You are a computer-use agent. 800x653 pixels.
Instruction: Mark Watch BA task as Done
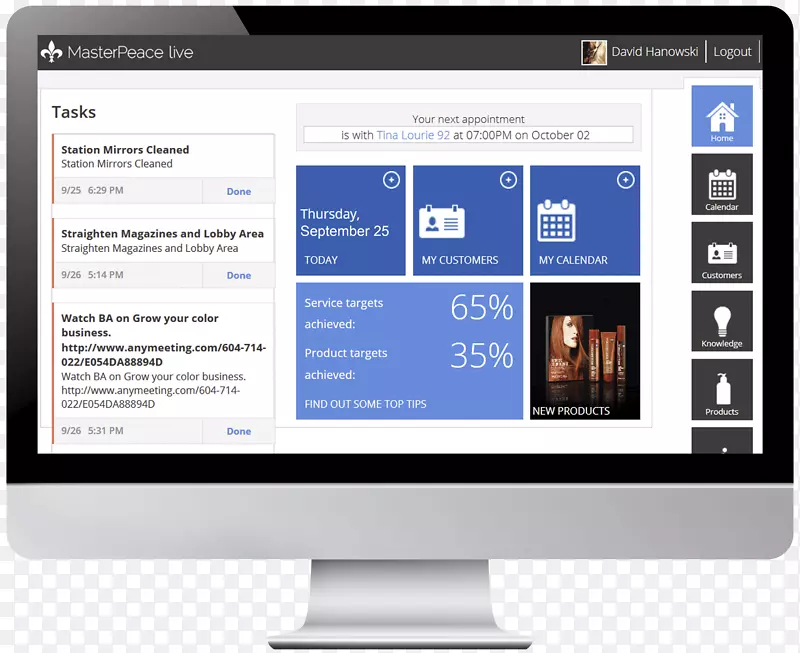pos(238,431)
